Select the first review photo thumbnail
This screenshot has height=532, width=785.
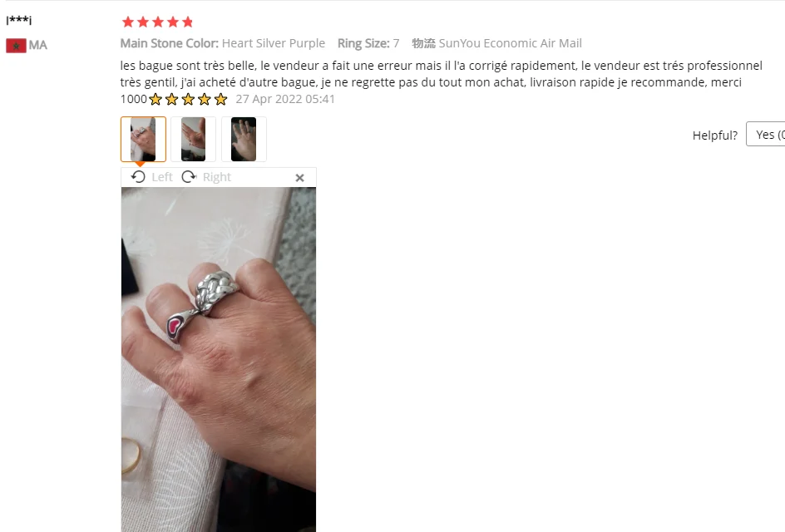pos(143,139)
